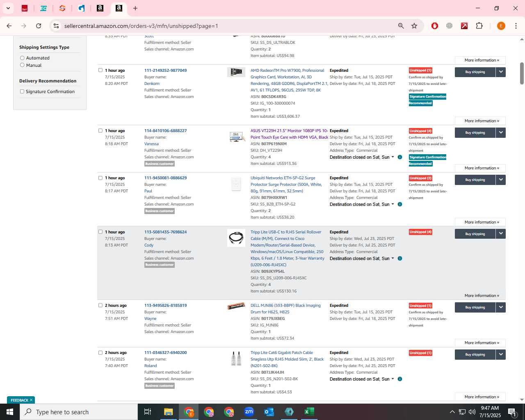Check order 114-8410106-6888227 checkbox
Image resolution: width=525 pixels, height=420 pixels.
(100, 130)
